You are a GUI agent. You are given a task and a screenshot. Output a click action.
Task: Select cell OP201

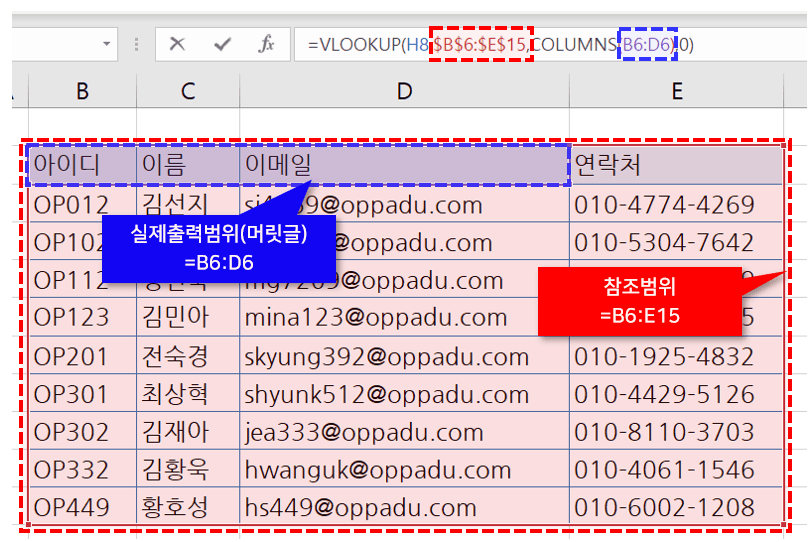coord(83,356)
